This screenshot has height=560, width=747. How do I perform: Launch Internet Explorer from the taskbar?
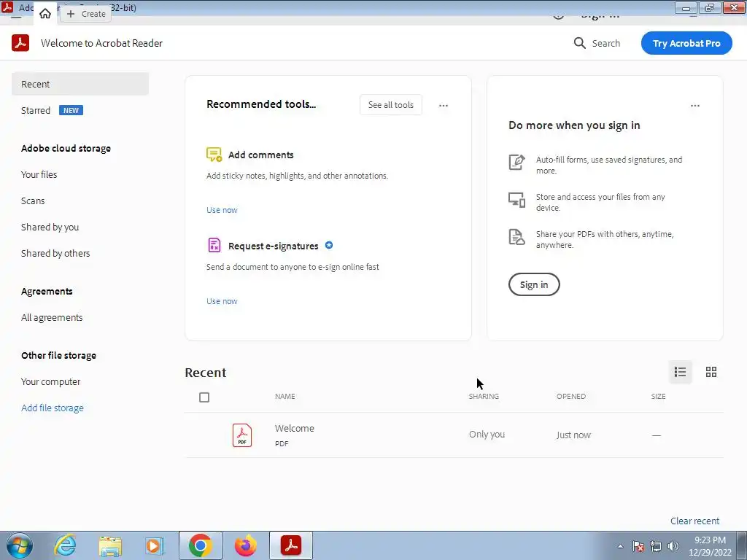coord(65,545)
